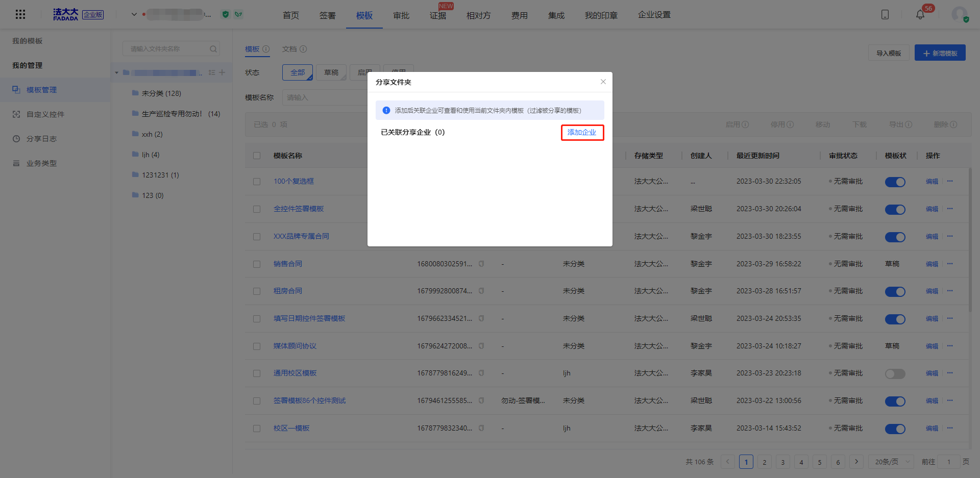Expand the company switcher chevron
The height and width of the screenshot is (478, 980).
[134, 14]
